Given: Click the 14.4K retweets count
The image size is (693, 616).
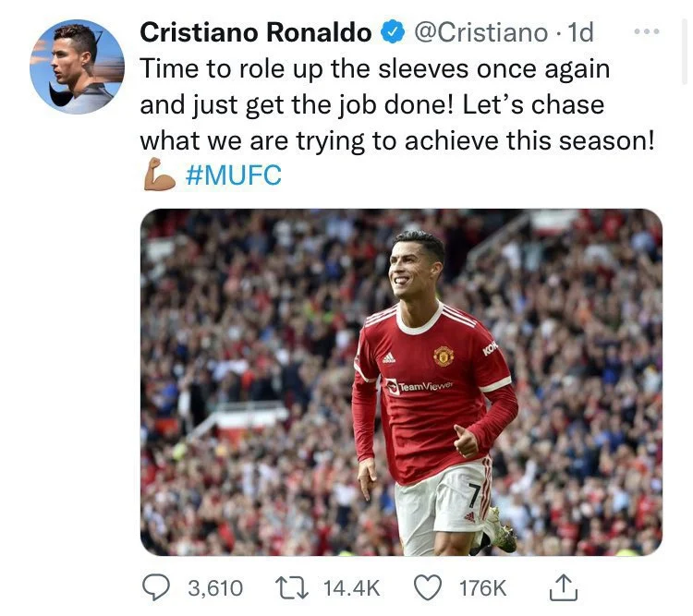Looking at the screenshot, I should [x=351, y=588].
